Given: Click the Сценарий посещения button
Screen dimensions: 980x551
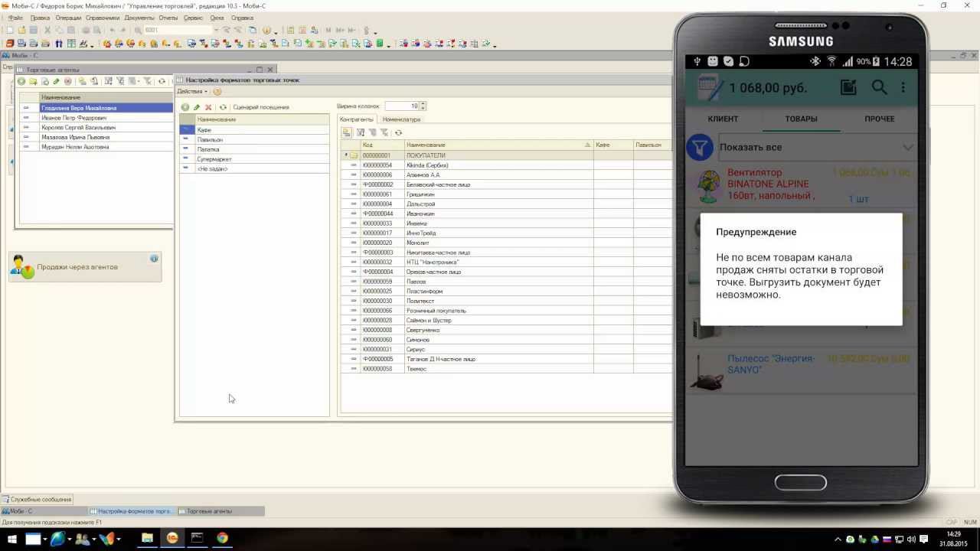Looking at the screenshot, I should [x=261, y=107].
